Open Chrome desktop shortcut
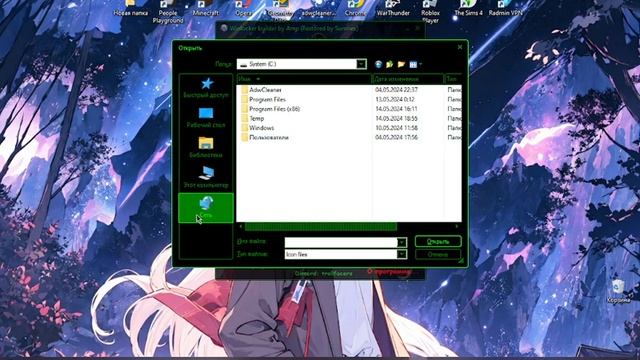Screen dimensions: 640x360 355,9
